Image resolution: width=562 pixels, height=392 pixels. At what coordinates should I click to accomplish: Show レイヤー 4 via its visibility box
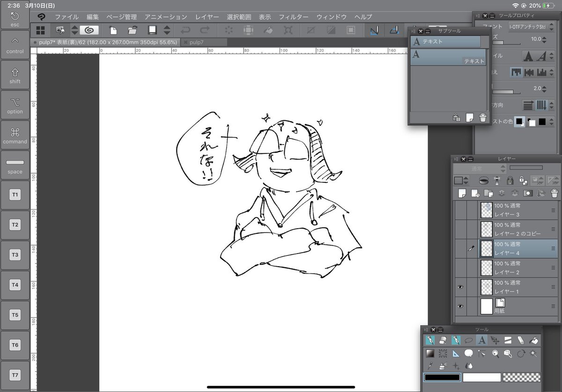[x=460, y=248]
